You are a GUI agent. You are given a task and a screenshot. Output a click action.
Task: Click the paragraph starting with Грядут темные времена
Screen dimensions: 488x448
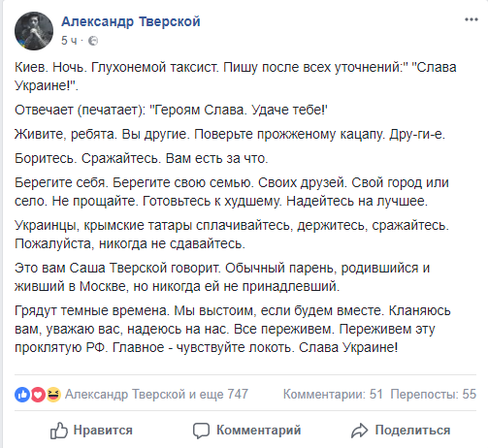click(233, 329)
